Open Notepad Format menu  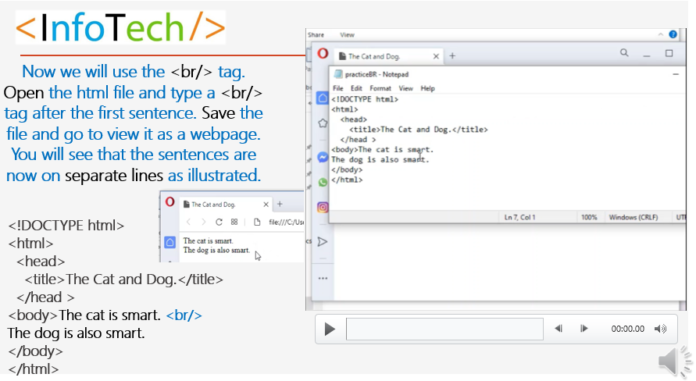pos(380,88)
